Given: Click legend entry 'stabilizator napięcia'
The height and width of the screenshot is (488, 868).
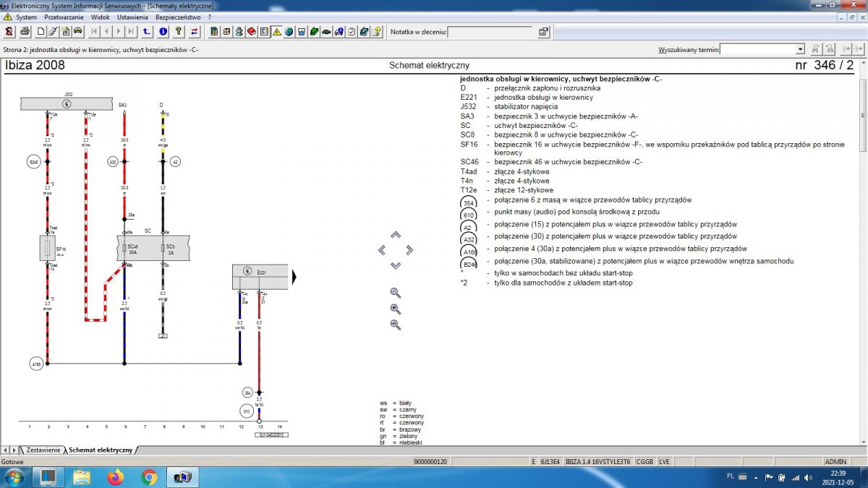Looking at the screenshot, I should pos(526,107).
